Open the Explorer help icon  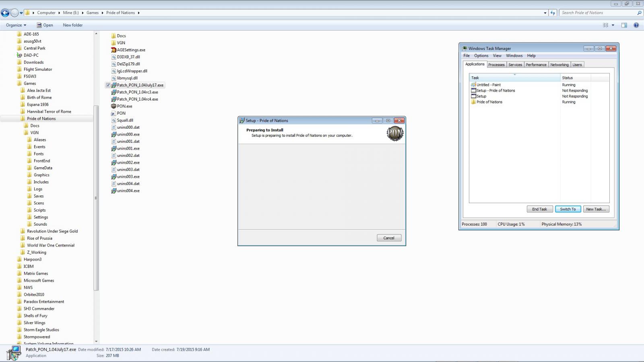pyautogui.click(x=636, y=25)
